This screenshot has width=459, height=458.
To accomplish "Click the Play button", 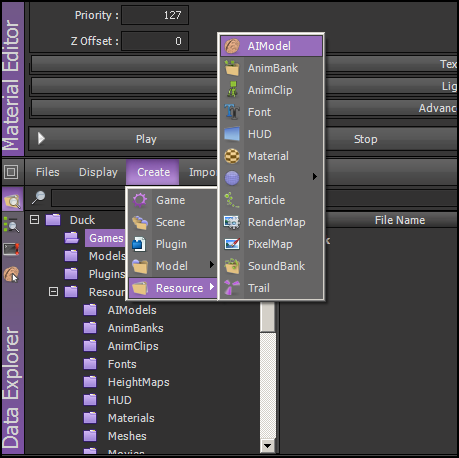I will [123, 139].
